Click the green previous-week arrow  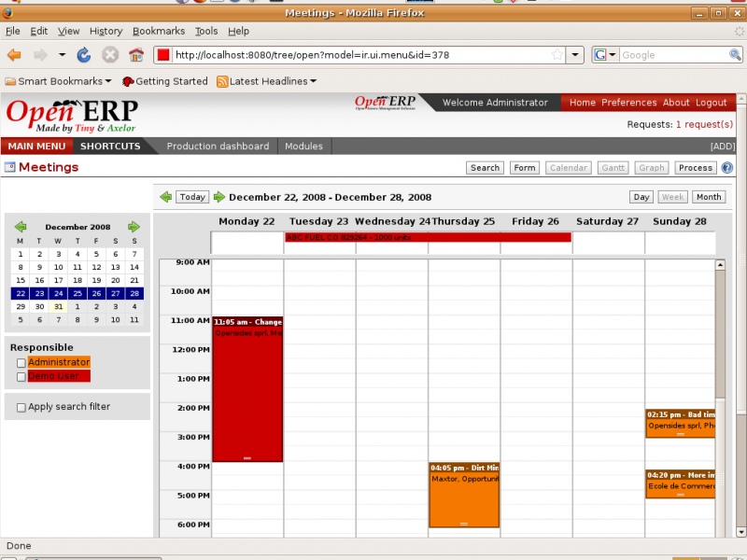pyautogui.click(x=165, y=197)
